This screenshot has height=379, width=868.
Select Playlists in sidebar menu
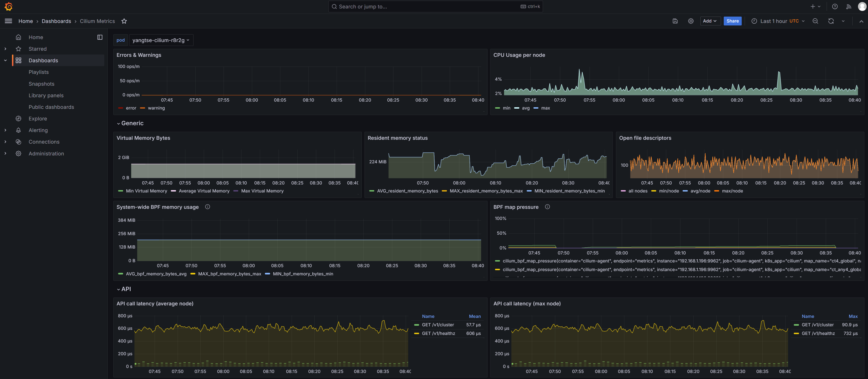38,72
